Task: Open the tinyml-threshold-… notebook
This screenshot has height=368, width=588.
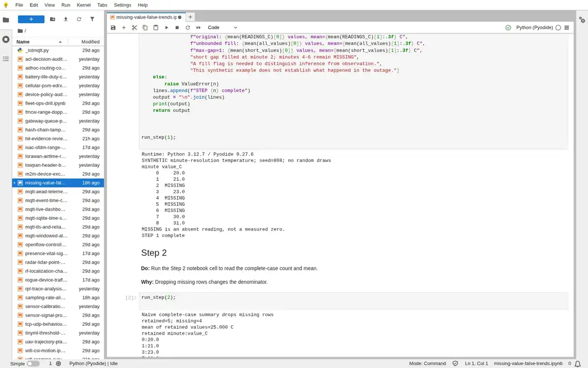Action: point(58,333)
